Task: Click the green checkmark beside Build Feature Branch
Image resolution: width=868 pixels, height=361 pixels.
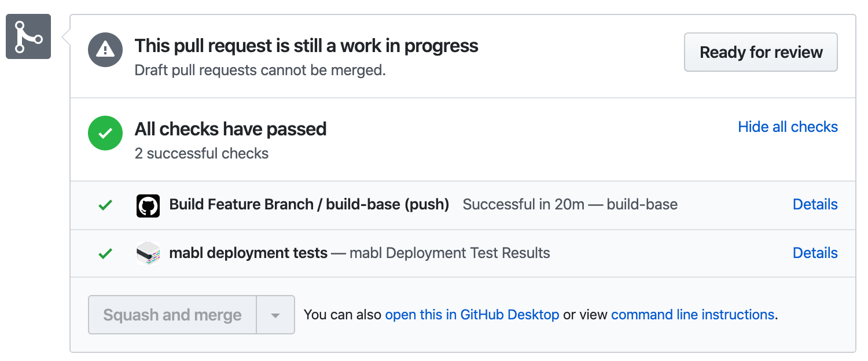Action: (x=105, y=205)
